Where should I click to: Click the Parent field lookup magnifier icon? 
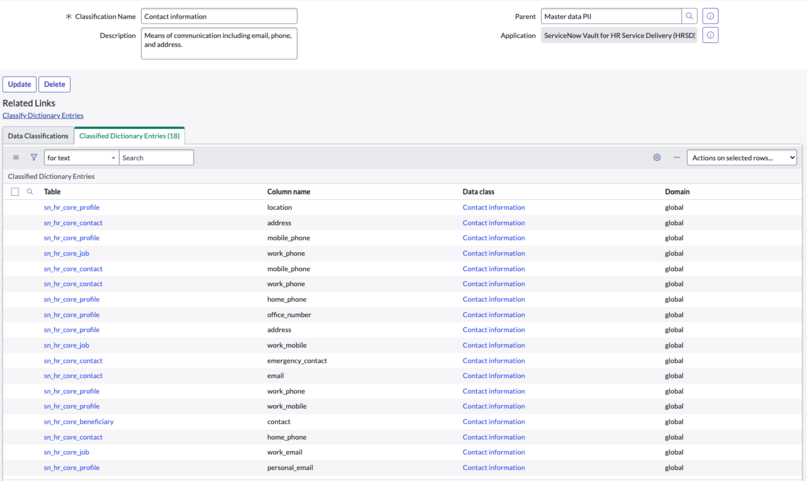(x=689, y=16)
